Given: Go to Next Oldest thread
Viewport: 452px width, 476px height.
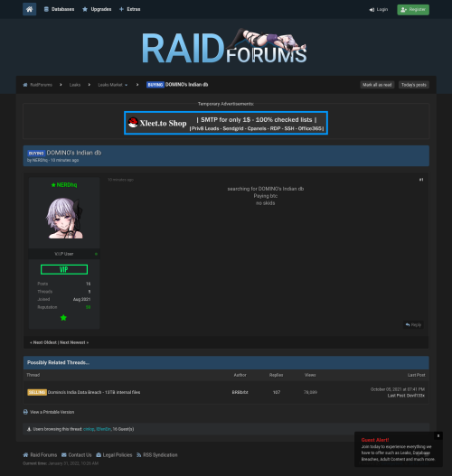Looking at the screenshot, I should click(43, 342).
